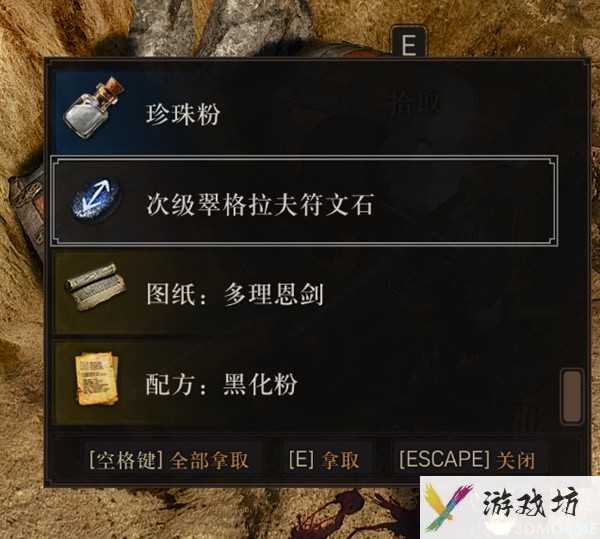Click the rolled diagram scroll icon
The height and width of the screenshot is (539, 600).
pos(95,287)
